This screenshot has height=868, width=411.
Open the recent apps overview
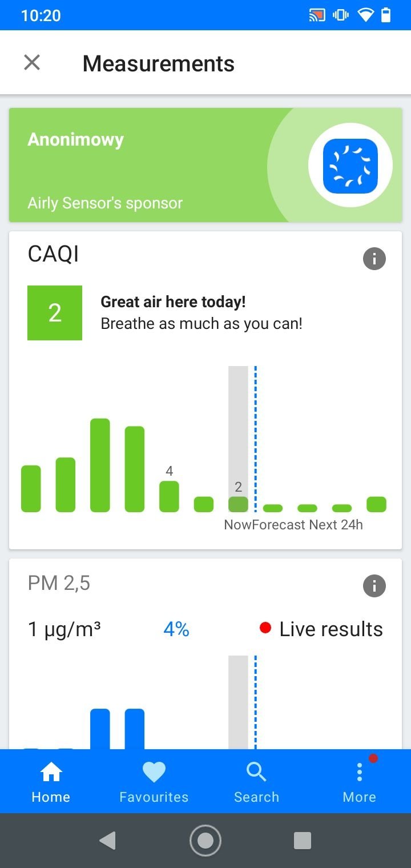coord(302,840)
